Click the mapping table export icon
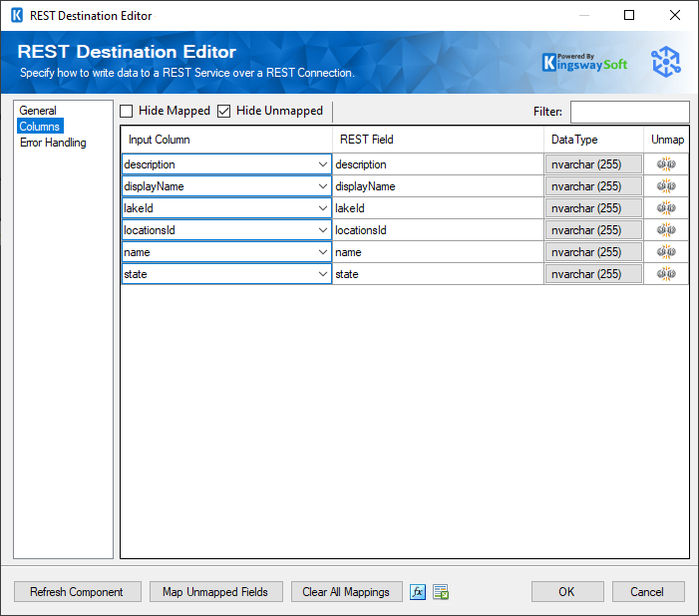Image resolution: width=699 pixels, height=616 pixels. (441, 592)
